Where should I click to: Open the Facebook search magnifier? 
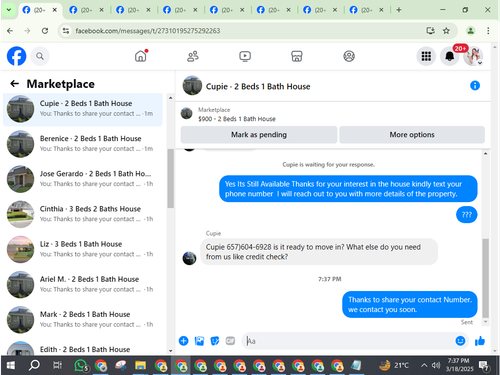40,56
